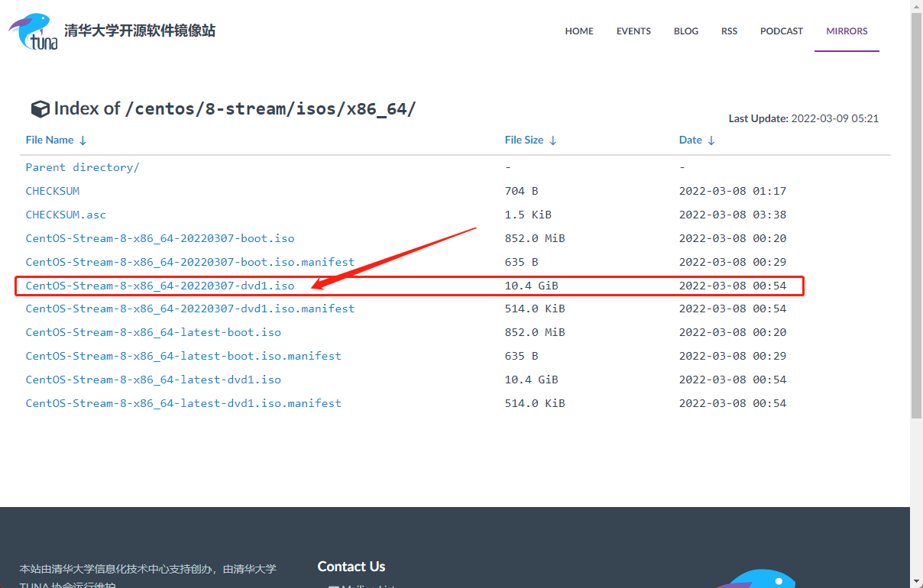Download CentOS-Stream-8-x86_64-20220307-boot.iso

[x=160, y=238]
